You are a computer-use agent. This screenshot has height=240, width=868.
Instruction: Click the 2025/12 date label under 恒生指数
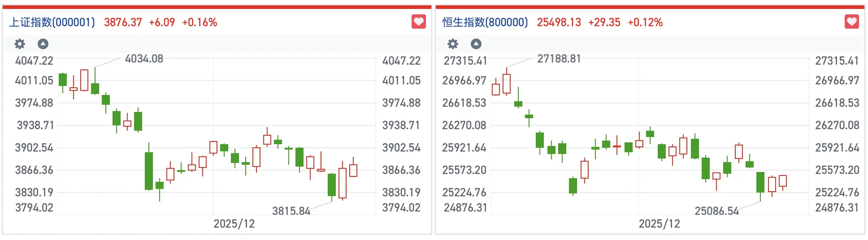pos(659,224)
